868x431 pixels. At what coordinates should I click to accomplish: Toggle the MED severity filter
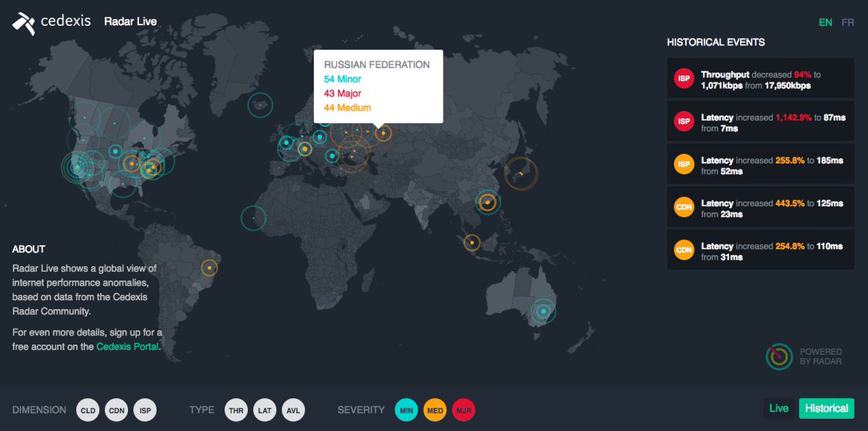point(435,410)
